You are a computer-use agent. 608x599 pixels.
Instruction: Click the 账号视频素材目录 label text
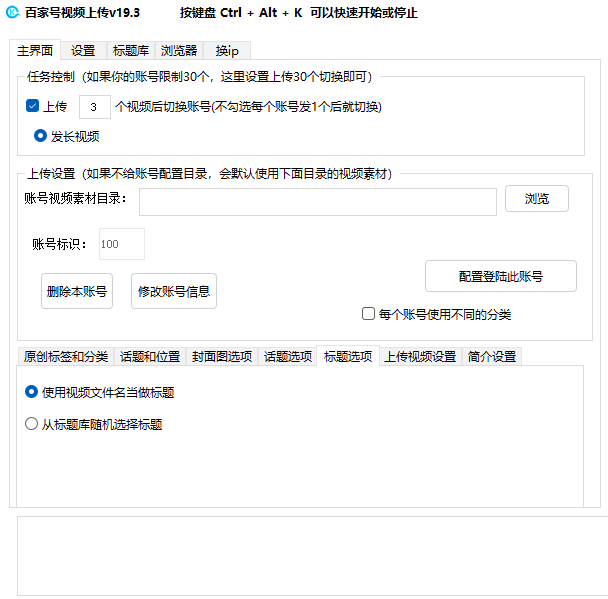pos(75,199)
